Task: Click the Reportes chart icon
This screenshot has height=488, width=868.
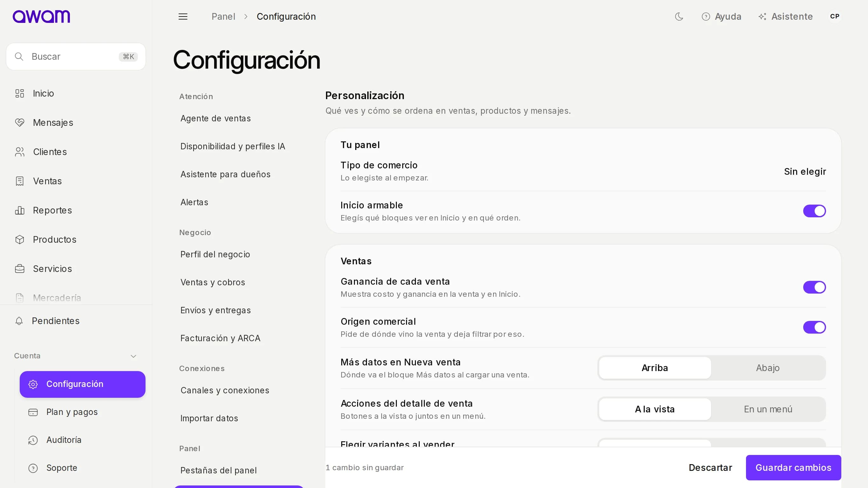Action: [20, 210]
